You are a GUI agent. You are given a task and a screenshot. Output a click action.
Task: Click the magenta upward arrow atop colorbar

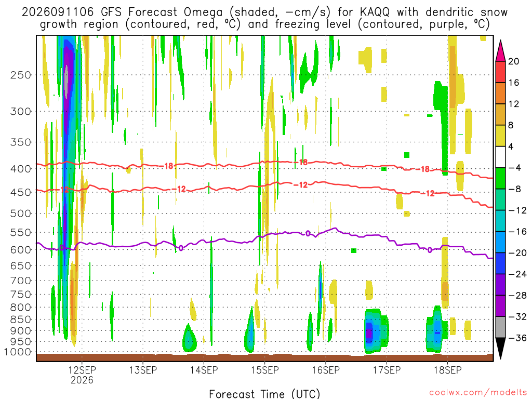[x=500, y=50]
